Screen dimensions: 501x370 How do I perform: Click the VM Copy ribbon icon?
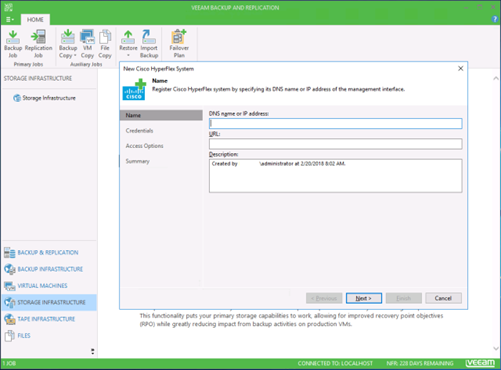[87, 44]
